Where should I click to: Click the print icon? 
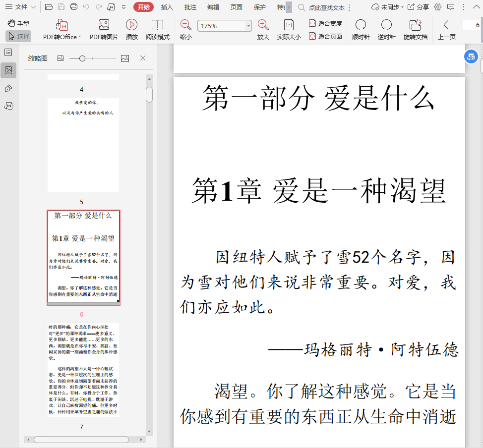[x=74, y=7]
